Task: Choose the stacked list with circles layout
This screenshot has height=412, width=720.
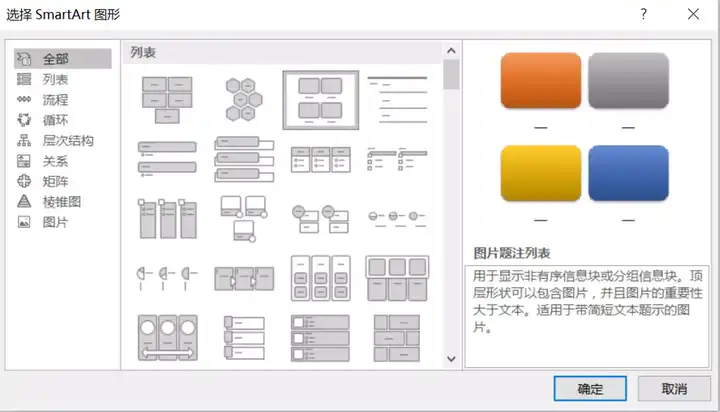Action: pos(321,219)
